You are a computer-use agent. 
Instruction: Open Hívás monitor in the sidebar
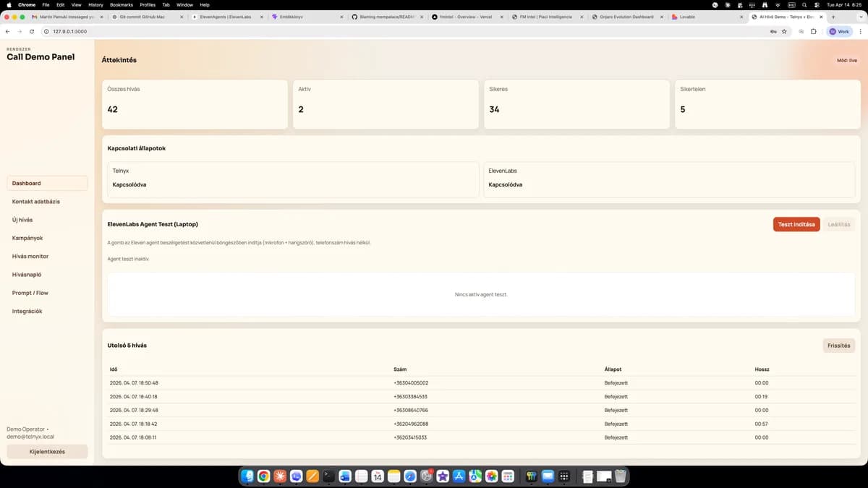[47, 256]
